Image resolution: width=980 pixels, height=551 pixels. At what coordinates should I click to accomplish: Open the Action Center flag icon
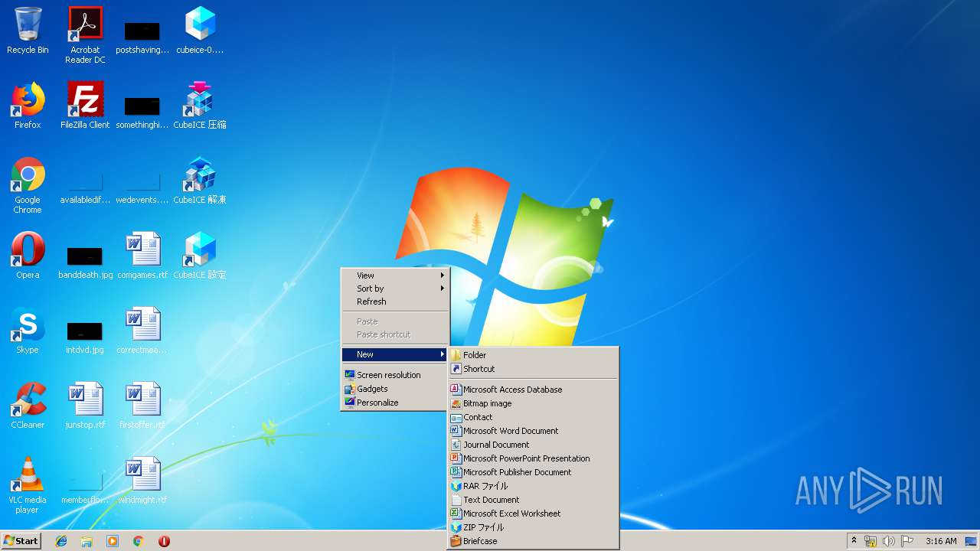click(x=906, y=541)
